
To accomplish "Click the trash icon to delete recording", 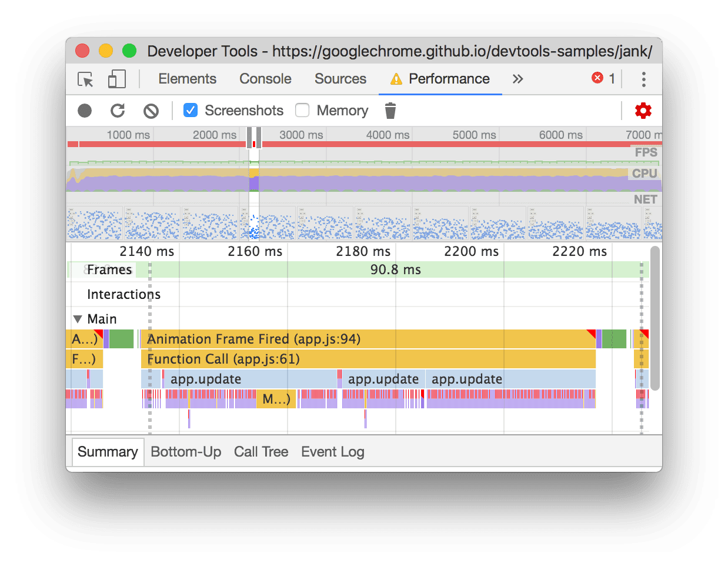I will 390,110.
